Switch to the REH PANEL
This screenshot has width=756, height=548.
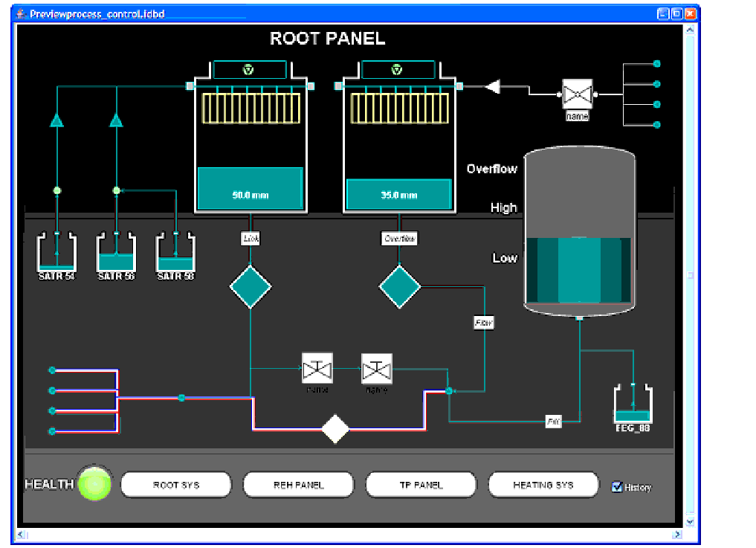tap(298, 485)
